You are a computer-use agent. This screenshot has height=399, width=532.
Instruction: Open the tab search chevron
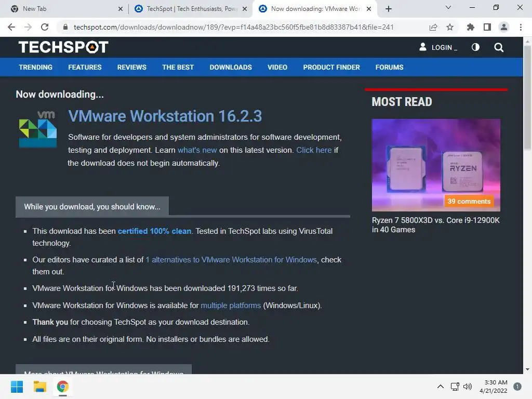pyautogui.click(x=448, y=7)
